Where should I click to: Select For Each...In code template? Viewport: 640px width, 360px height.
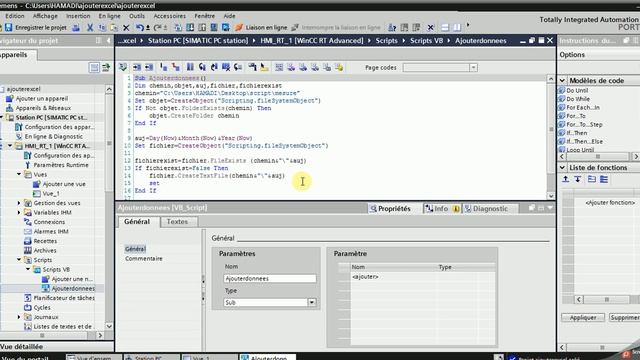[583, 107]
